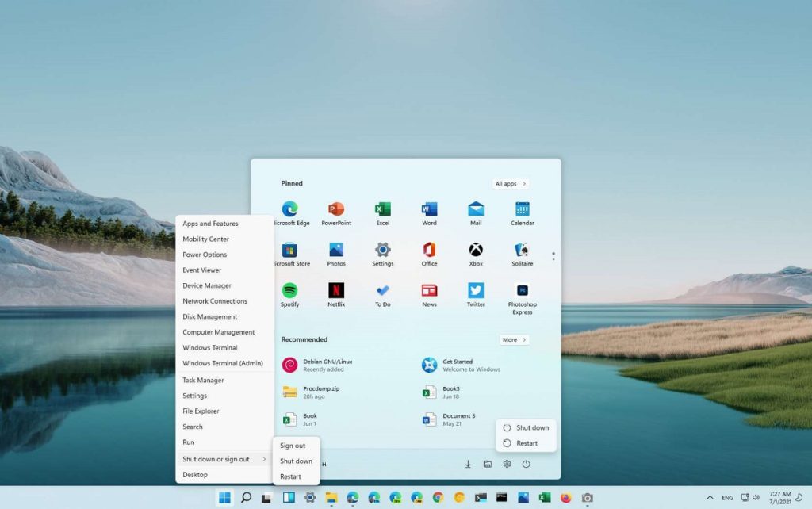Open volume control in system tray
812x509 pixels.
(x=756, y=498)
